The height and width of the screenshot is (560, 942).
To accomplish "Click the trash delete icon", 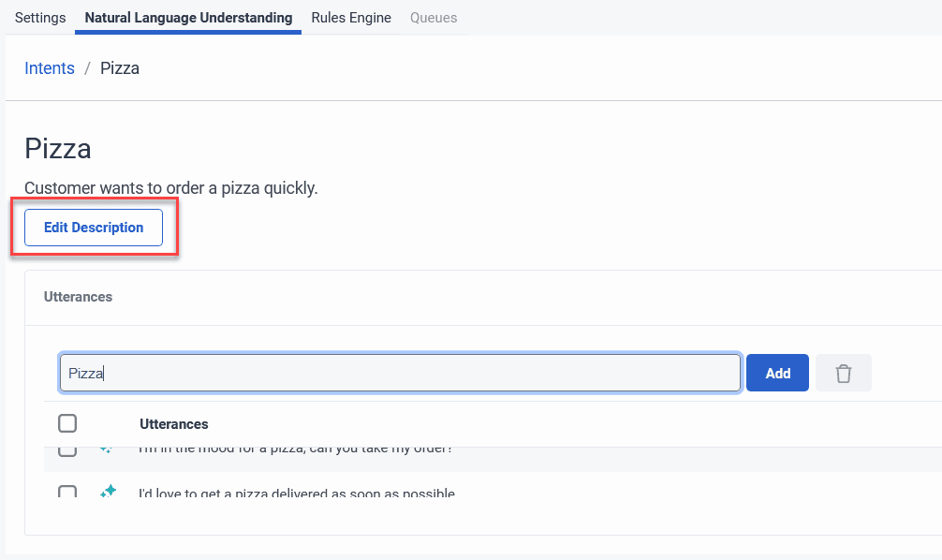I will (x=844, y=373).
